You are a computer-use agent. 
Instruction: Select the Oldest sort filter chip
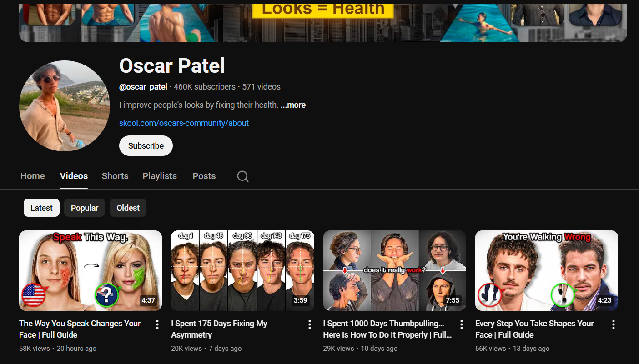[128, 208]
